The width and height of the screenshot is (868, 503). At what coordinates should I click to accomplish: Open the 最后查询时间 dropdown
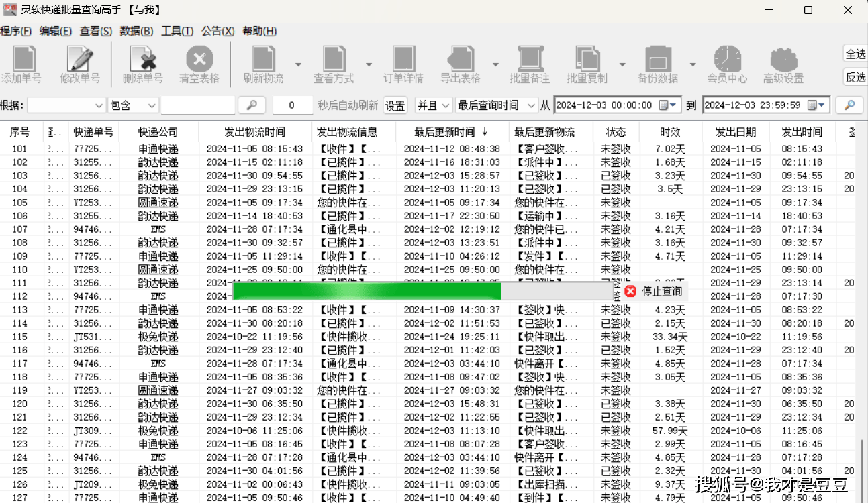pyautogui.click(x=496, y=105)
